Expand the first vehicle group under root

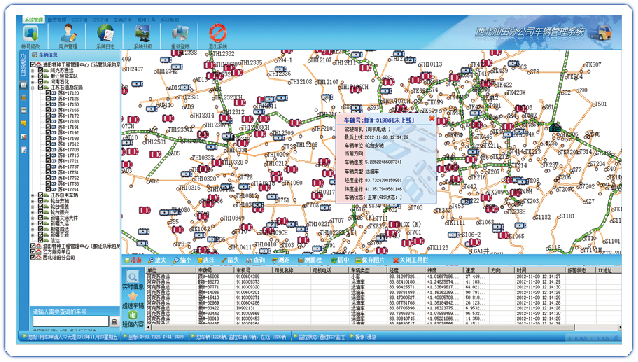(33, 70)
